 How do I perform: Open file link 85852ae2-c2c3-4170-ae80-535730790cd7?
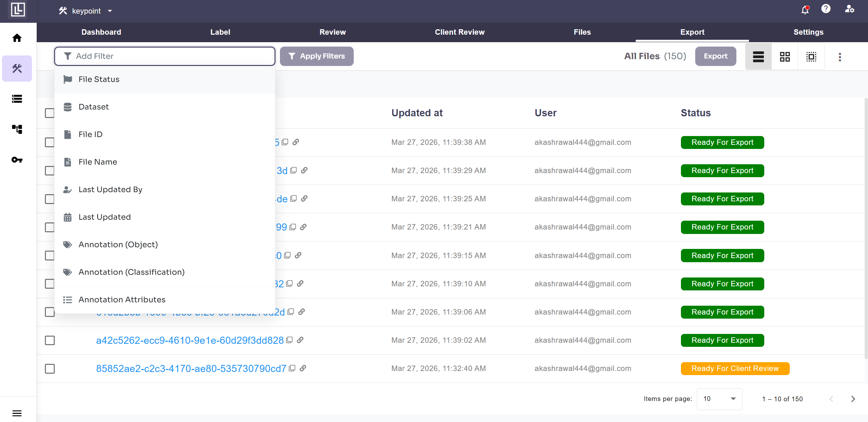pyautogui.click(x=191, y=369)
